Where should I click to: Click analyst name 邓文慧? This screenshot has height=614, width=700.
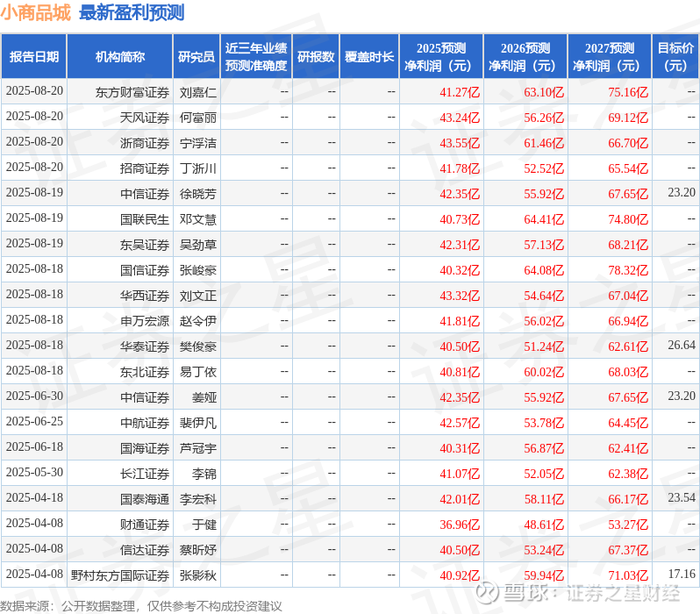(197, 219)
